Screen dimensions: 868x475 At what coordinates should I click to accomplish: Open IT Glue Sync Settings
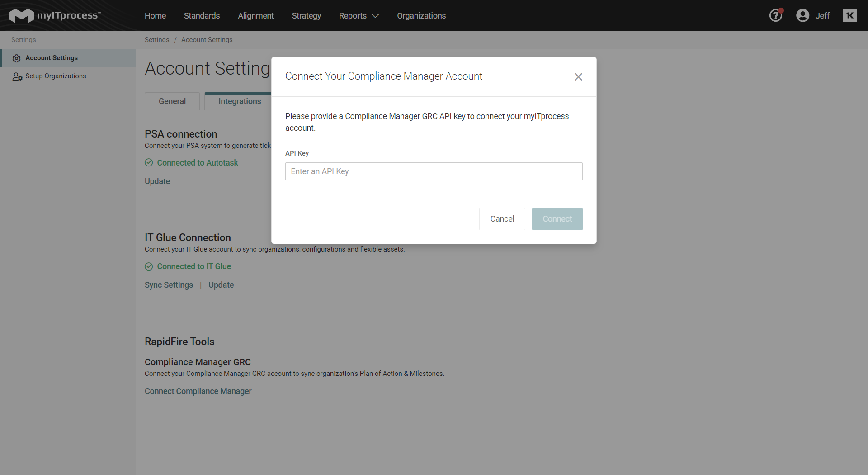click(169, 285)
